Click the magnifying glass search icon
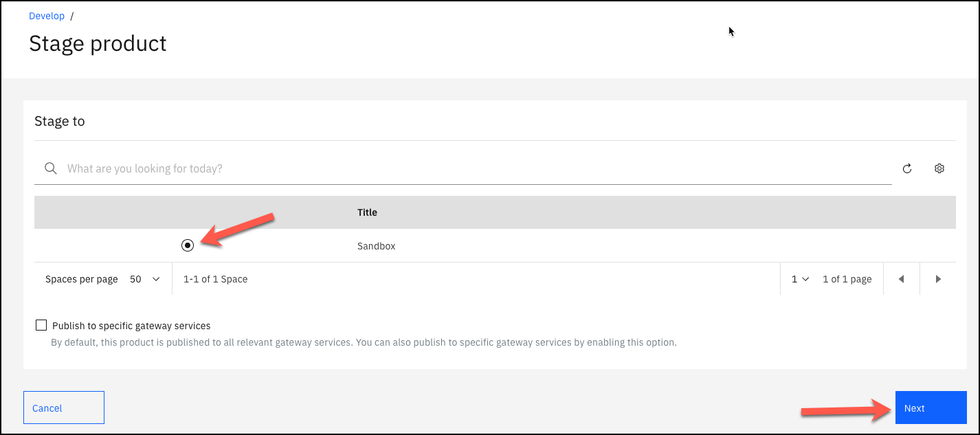This screenshot has width=980, height=435. [50, 168]
